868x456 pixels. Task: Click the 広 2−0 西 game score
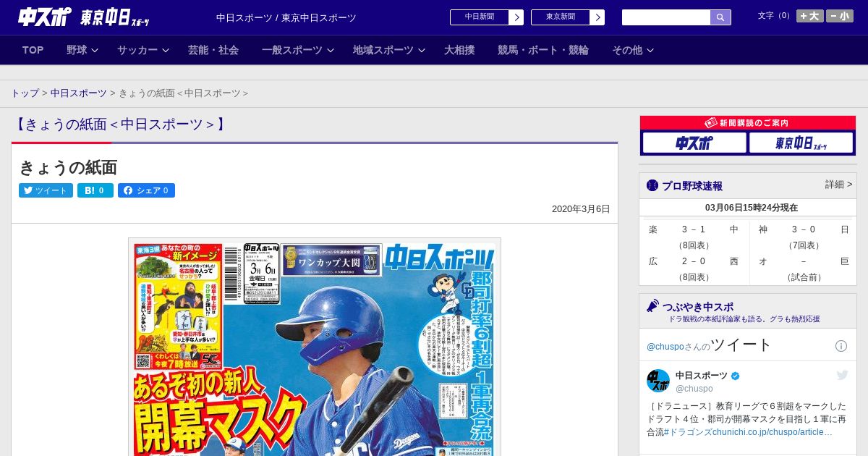694,261
